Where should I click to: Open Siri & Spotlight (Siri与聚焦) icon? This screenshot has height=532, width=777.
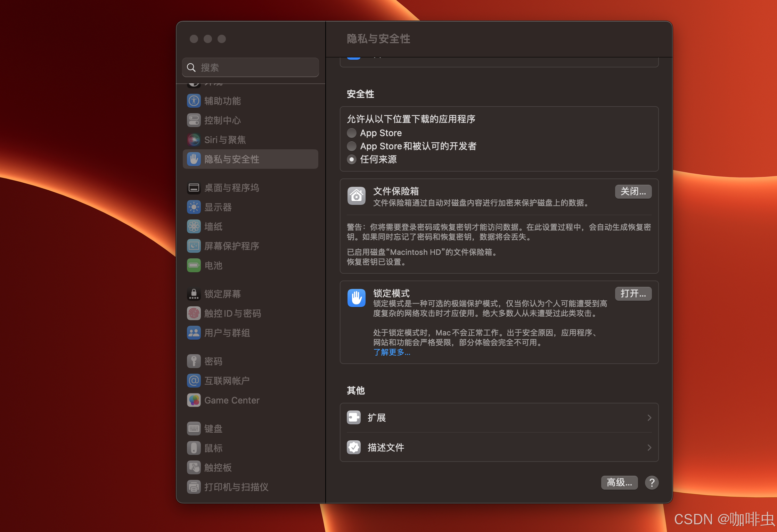(194, 140)
